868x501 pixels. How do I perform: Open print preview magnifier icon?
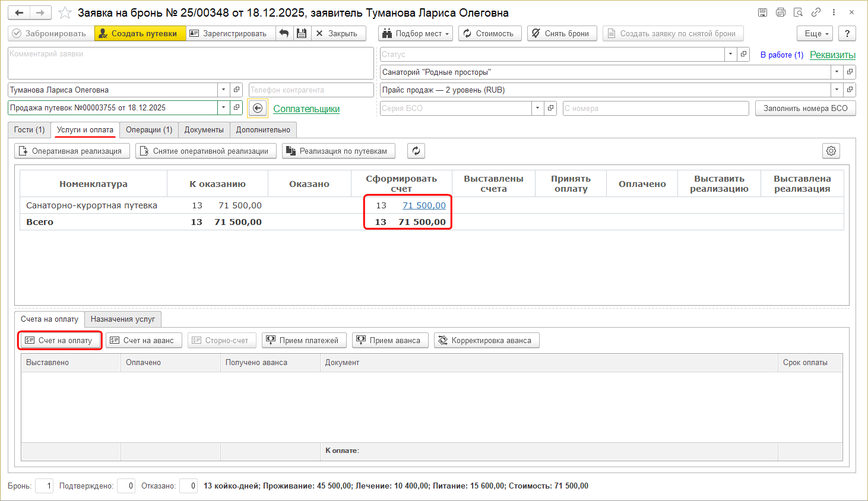click(x=799, y=12)
